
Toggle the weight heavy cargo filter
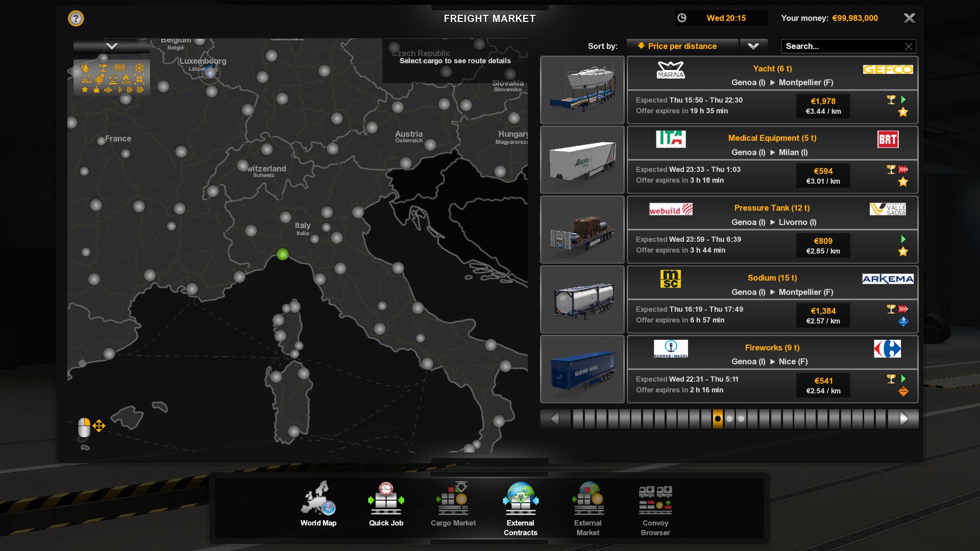click(96, 90)
